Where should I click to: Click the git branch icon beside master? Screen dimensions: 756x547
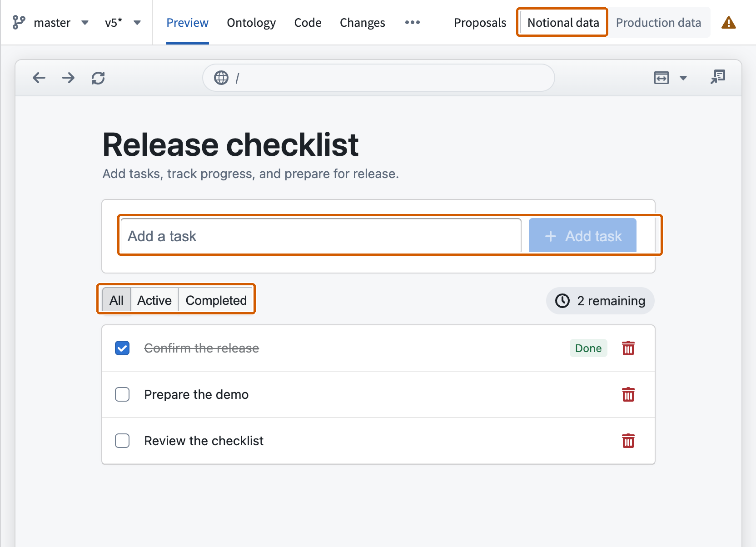click(x=19, y=22)
